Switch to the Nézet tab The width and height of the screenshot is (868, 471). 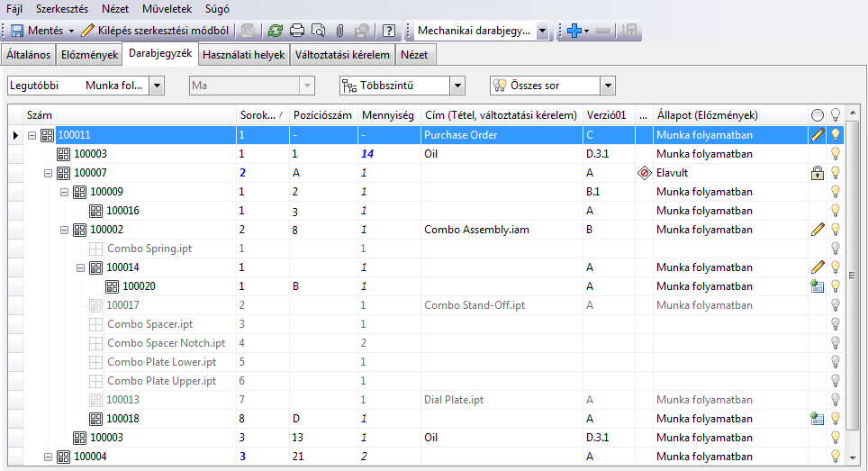point(414,55)
